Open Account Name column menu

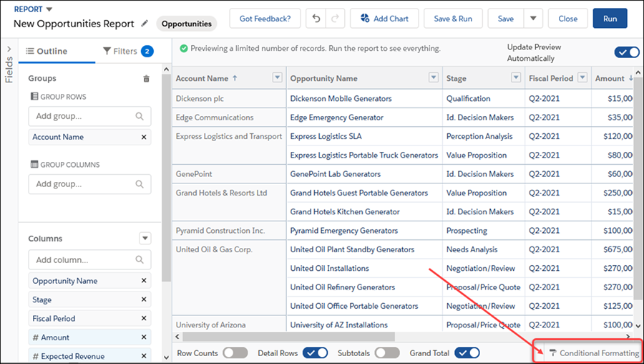coord(277,77)
